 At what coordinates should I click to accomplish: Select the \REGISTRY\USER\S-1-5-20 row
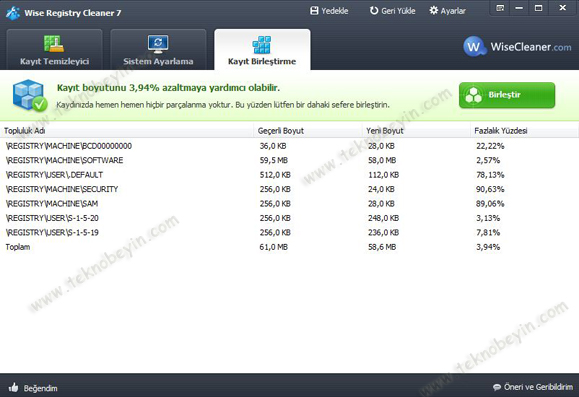290,218
